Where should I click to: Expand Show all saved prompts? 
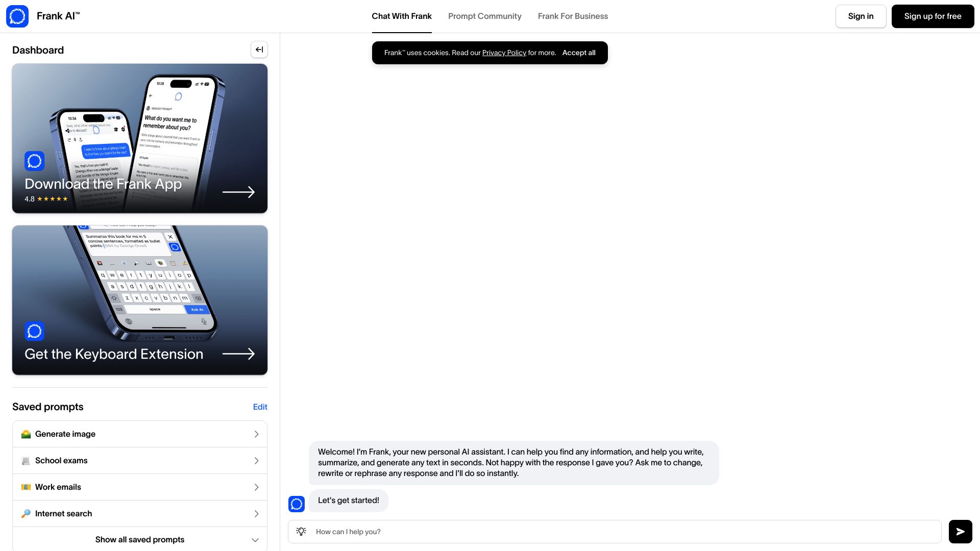(x=139, y=539)
